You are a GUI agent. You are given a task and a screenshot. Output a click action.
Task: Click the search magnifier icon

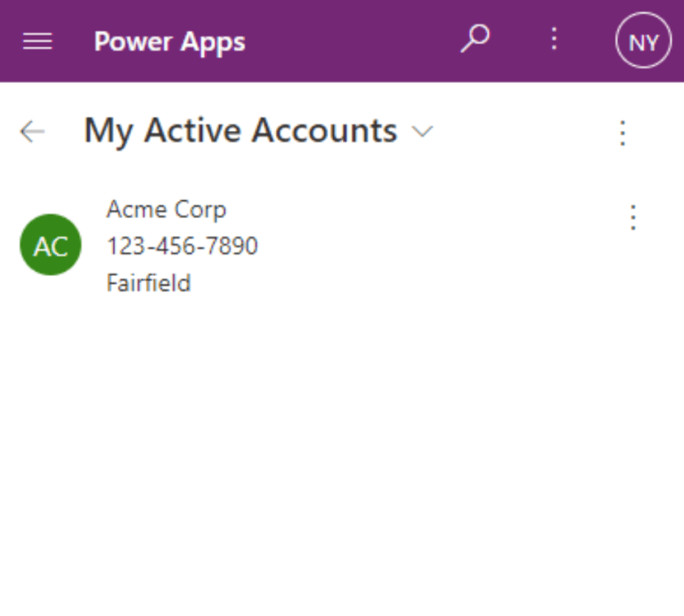[x=476, y=39]
